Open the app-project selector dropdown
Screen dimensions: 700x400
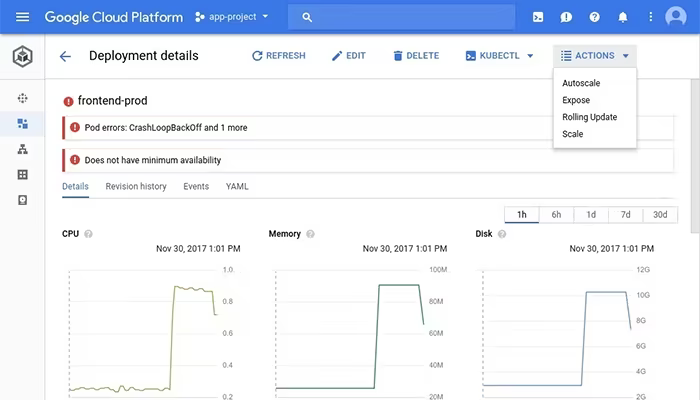[x=232, y=17]
